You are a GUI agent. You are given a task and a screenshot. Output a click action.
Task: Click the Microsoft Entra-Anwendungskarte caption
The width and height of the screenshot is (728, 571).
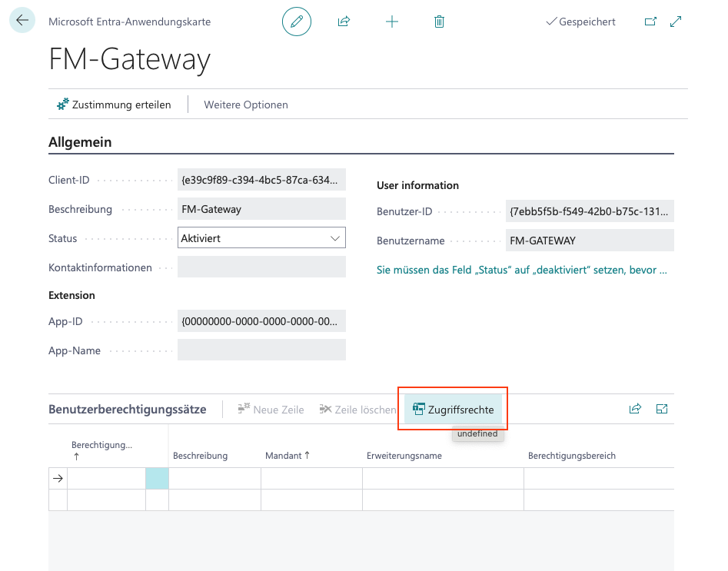[130, 22]
